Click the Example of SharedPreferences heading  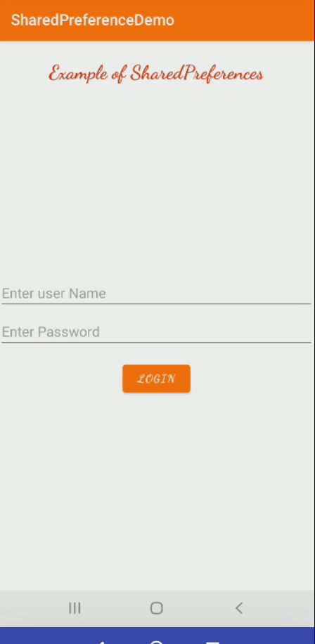point(156,74)
